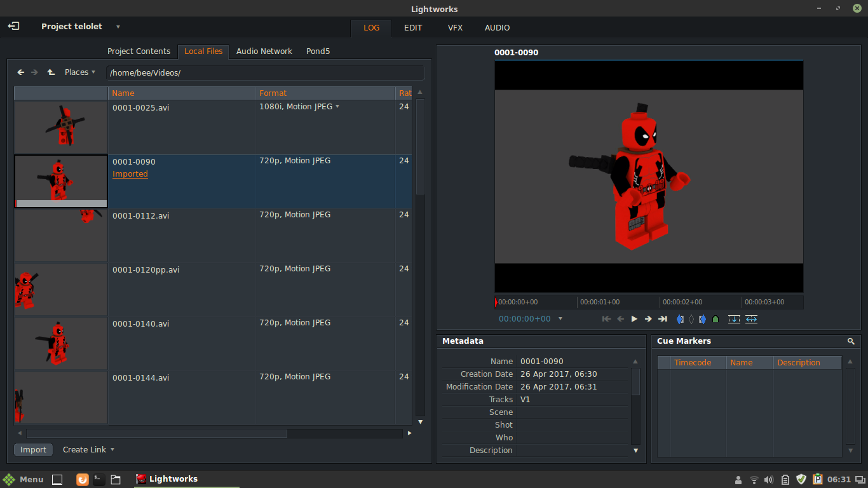
Task: Select the Project Contents tab
Action: [x=139, y=51]
